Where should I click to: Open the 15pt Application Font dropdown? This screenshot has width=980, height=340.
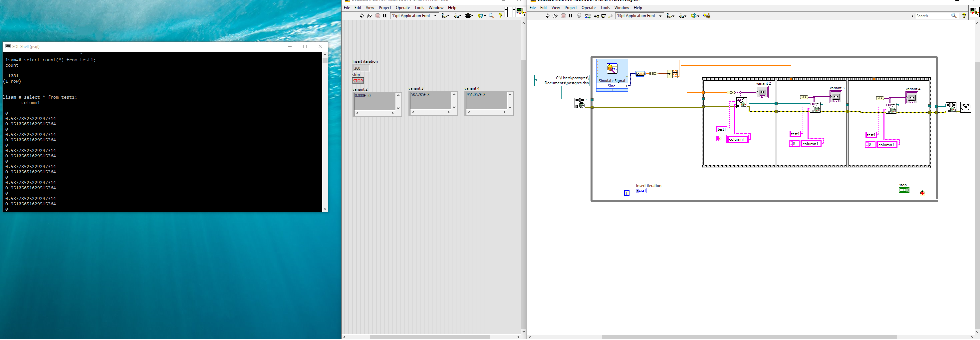point(414,16)
